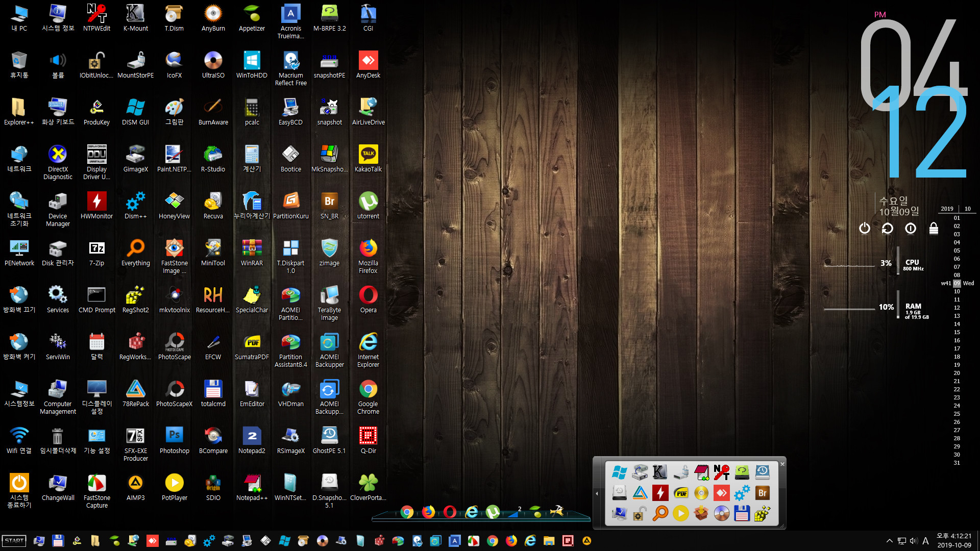Open SumatraPDF desktop icon

click(x=252, y=346)
